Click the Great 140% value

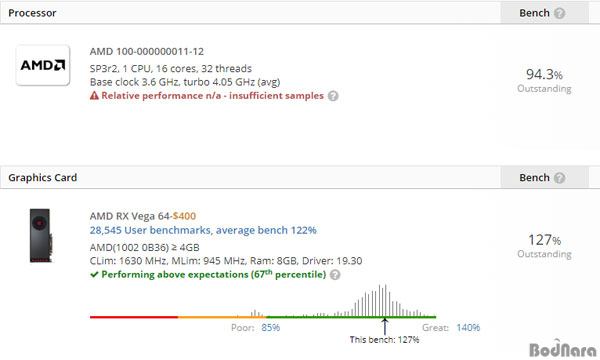point(468,328)
